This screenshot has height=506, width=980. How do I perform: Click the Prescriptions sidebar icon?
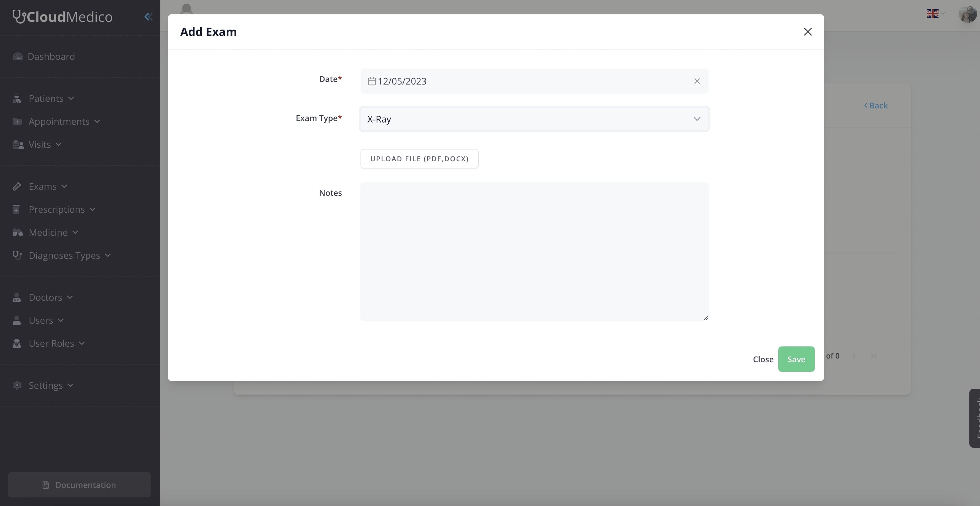point(18,210)
